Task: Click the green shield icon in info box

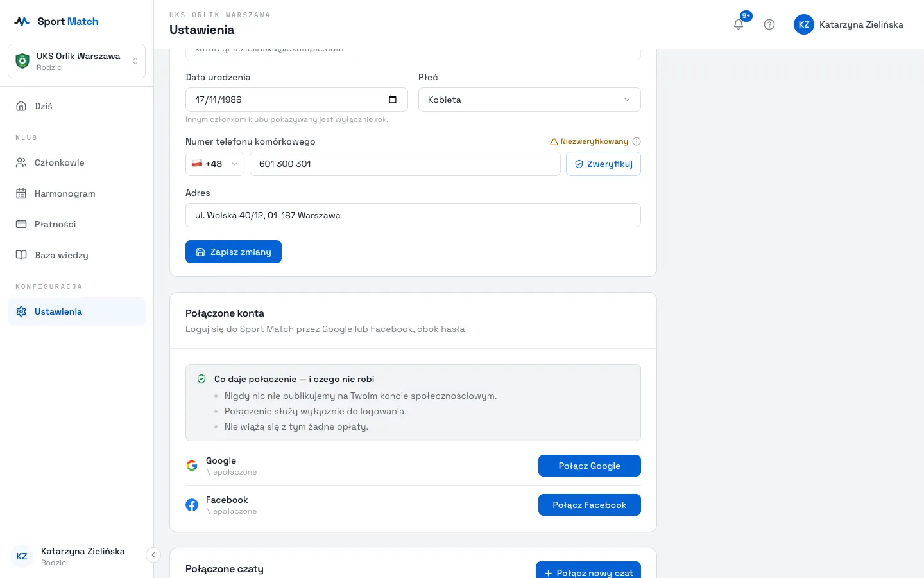Action: [x=201, y=379]
